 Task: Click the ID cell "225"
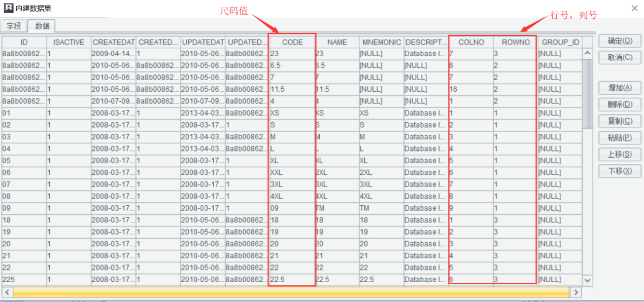pyautogui.click(x=24, y=279)
